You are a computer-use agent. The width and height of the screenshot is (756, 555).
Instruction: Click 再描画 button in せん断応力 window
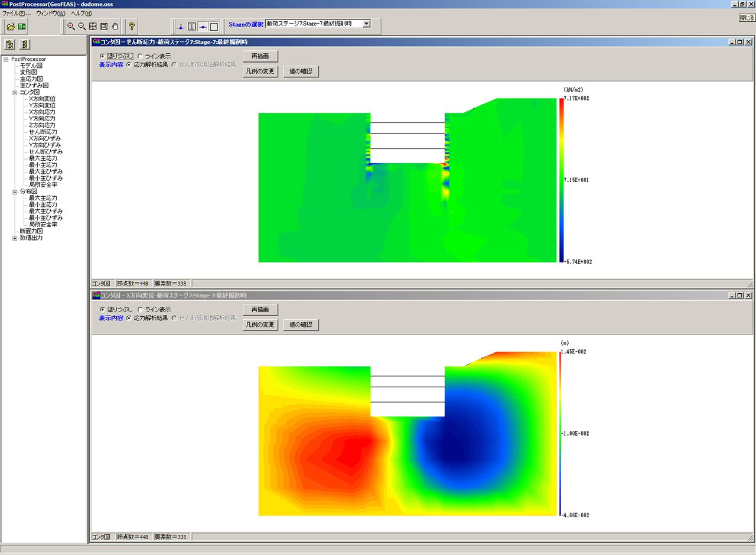[x=260, y=57]
